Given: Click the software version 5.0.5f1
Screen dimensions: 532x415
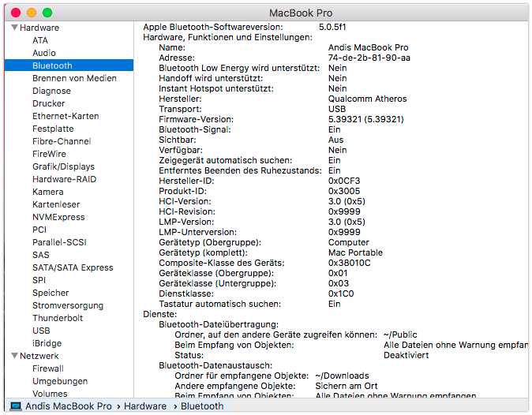Looking at the screenshot, I should tap(332, 27).
